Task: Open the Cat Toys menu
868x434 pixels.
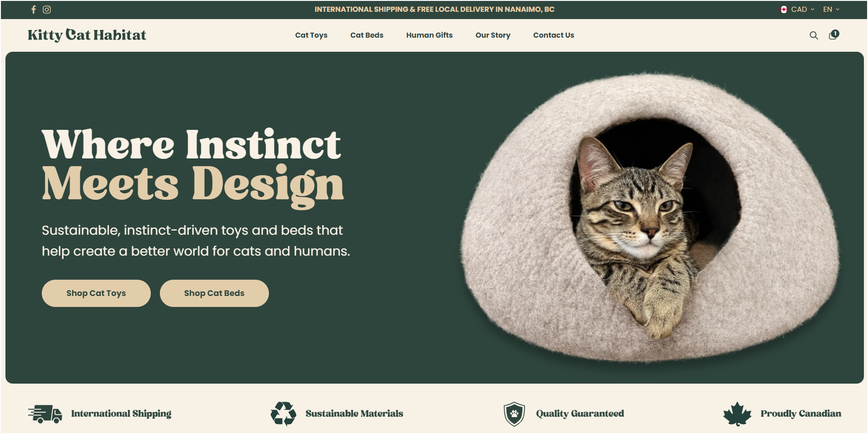Action: 311,35
